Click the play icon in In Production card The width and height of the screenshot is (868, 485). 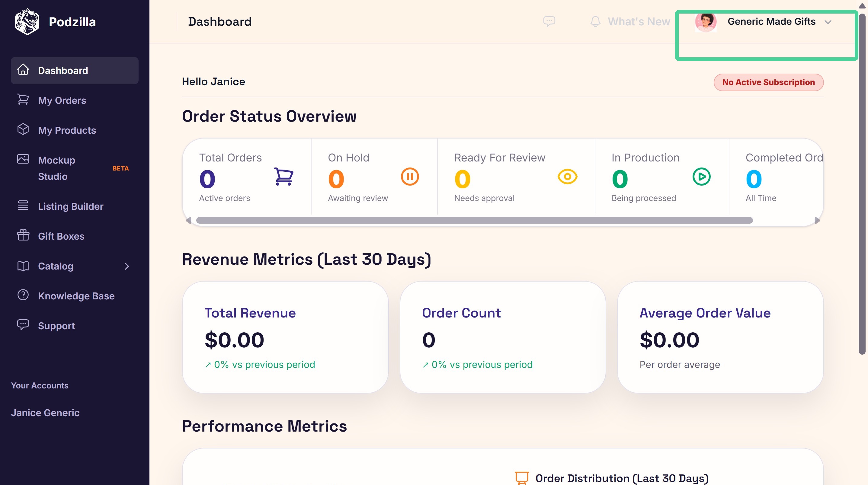click(x=702, y=177)
